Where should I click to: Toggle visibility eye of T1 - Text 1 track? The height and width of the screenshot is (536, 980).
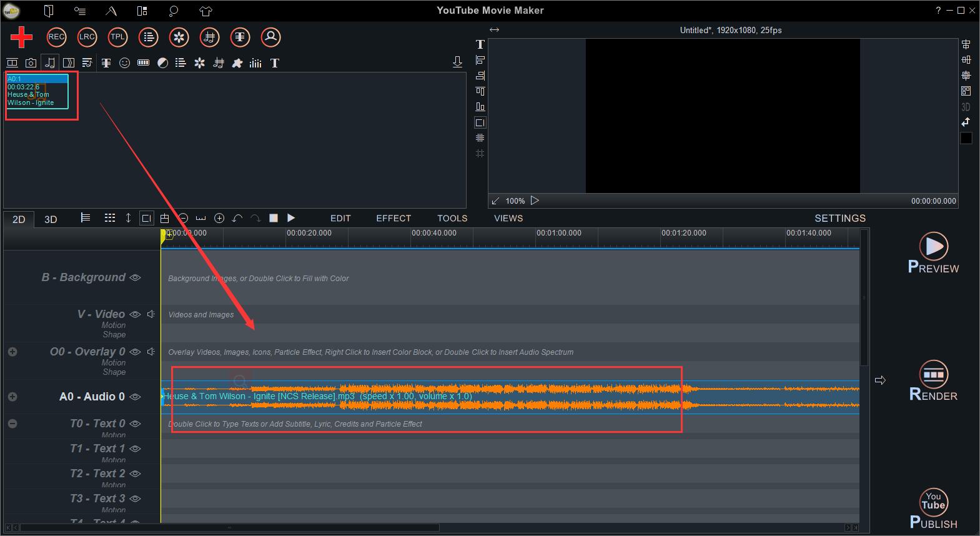(x=135, y=449)
